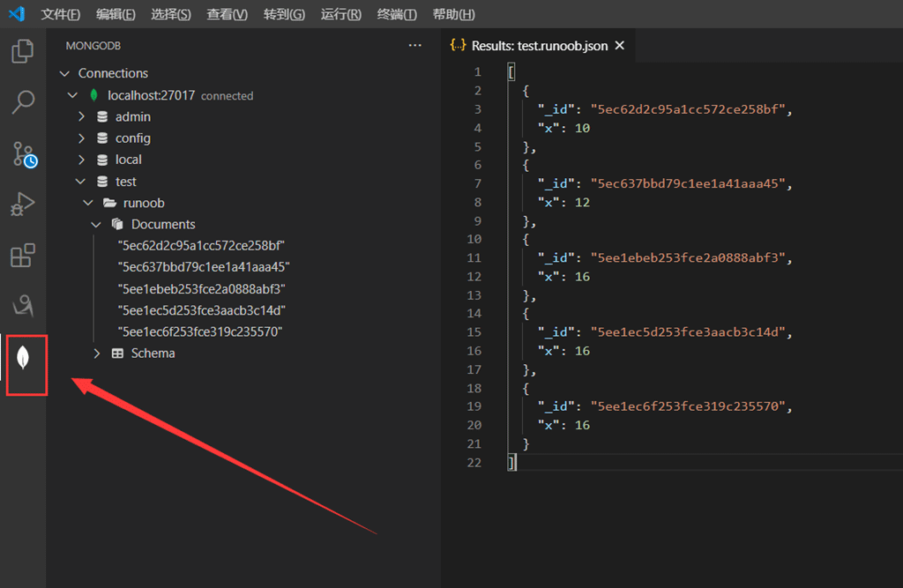Open the Run and Debug view
903x588 pixels.
(23, 205)
